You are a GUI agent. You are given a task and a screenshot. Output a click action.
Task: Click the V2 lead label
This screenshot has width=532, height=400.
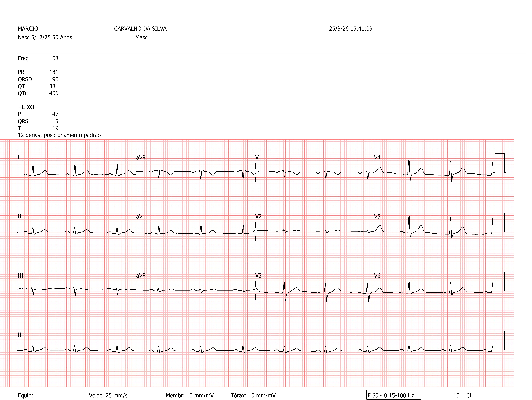coord(258,217)
